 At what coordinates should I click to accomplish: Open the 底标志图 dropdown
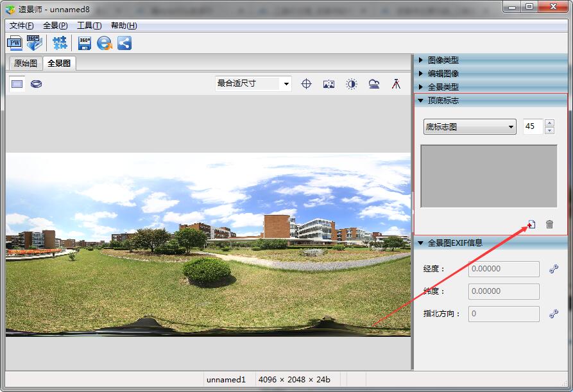(x=470, y=127)
